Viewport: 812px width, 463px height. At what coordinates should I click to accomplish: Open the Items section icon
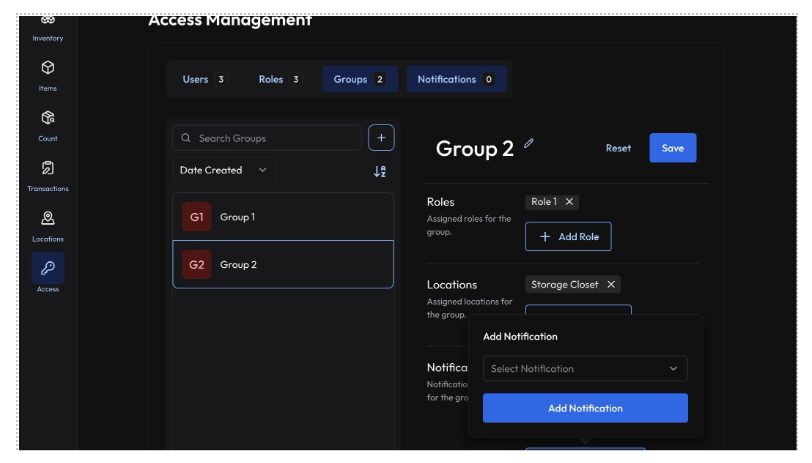click(x=48, y=68)
